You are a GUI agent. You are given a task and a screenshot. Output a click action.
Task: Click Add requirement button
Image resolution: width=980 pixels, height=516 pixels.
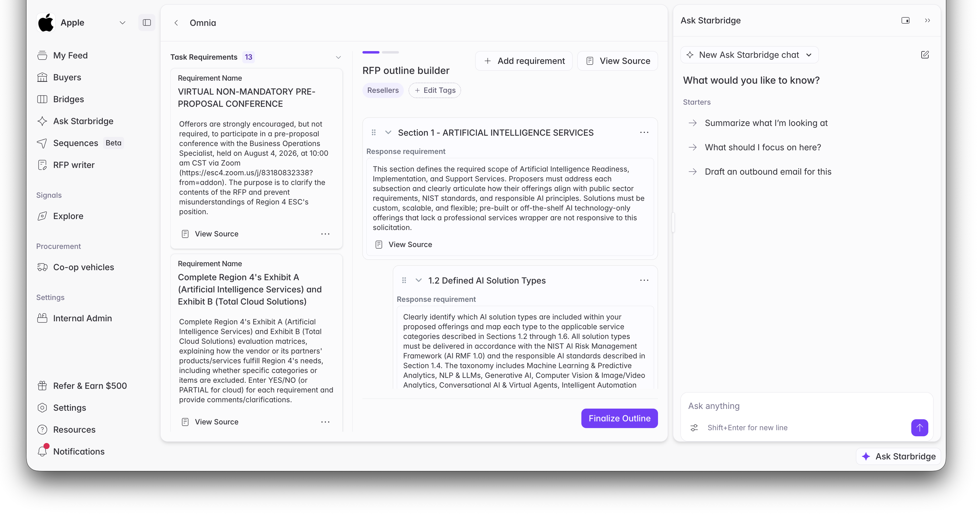[524, 61]
